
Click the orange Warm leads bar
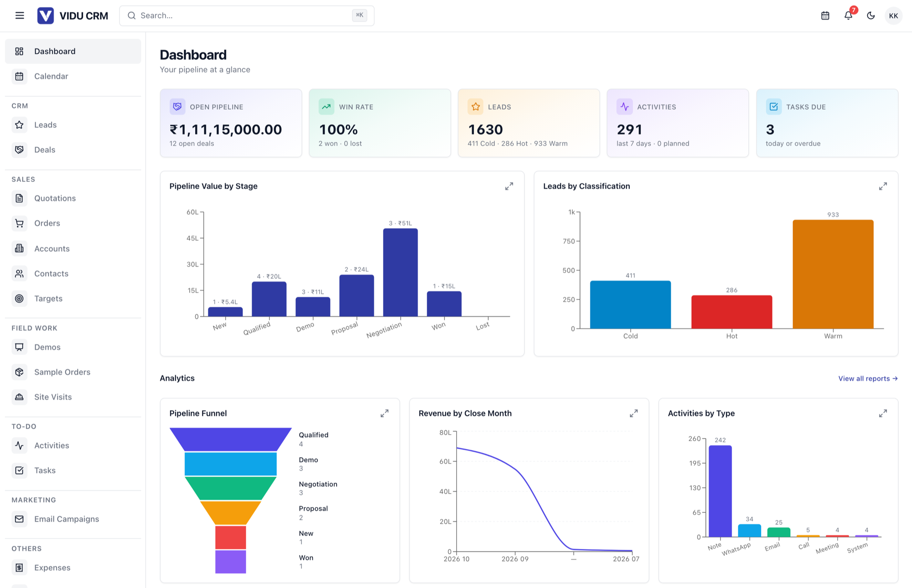pyautogui.click(x=833, y=274)
